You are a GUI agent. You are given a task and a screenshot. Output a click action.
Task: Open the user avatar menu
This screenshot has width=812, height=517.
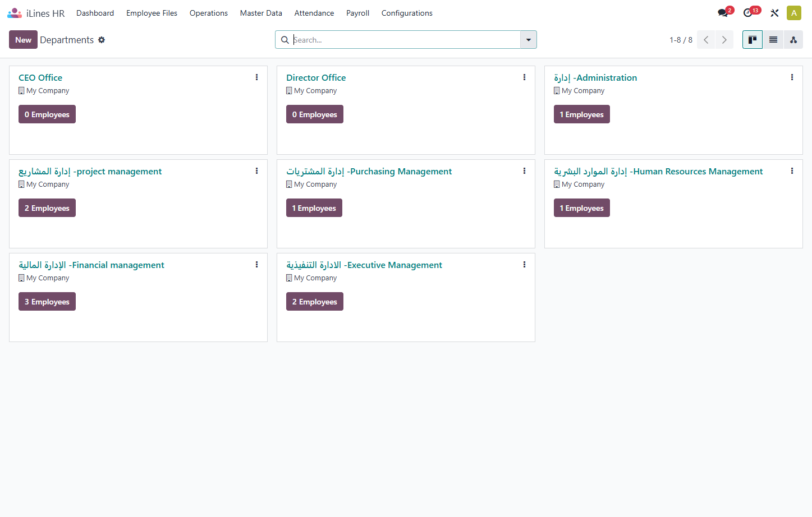794,13
